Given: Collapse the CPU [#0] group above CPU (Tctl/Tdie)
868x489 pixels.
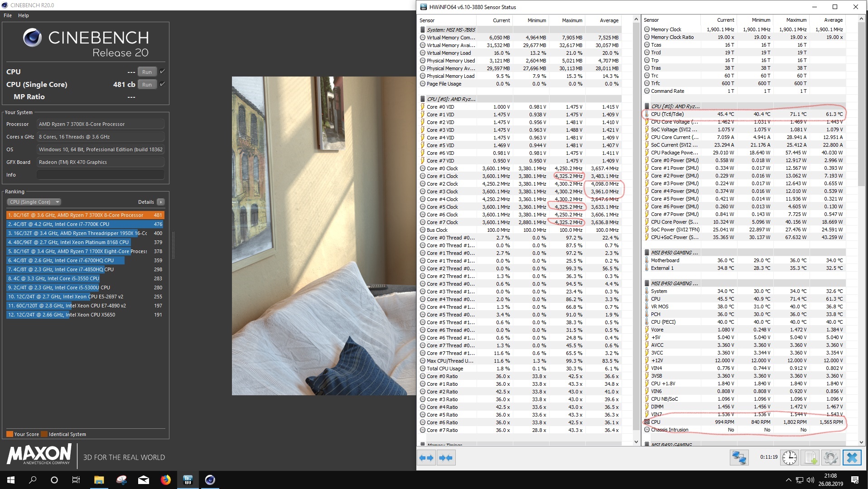Looking at the screenshot, I should [x=647, y=106].
